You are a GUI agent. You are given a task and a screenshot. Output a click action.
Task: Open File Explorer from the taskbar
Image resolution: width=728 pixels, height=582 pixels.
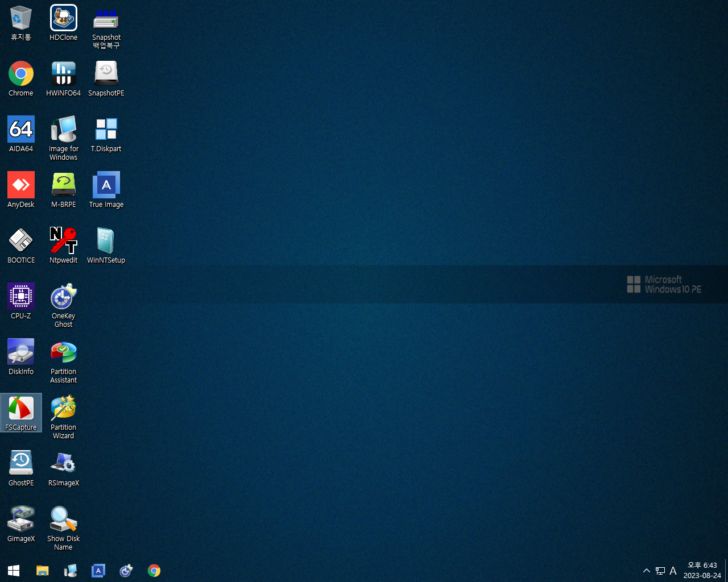[43, 571]
